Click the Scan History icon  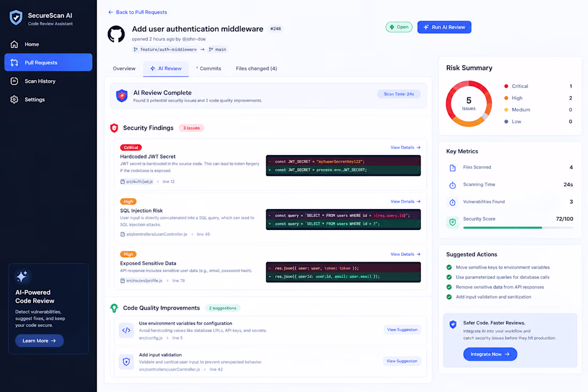(14, 81)
